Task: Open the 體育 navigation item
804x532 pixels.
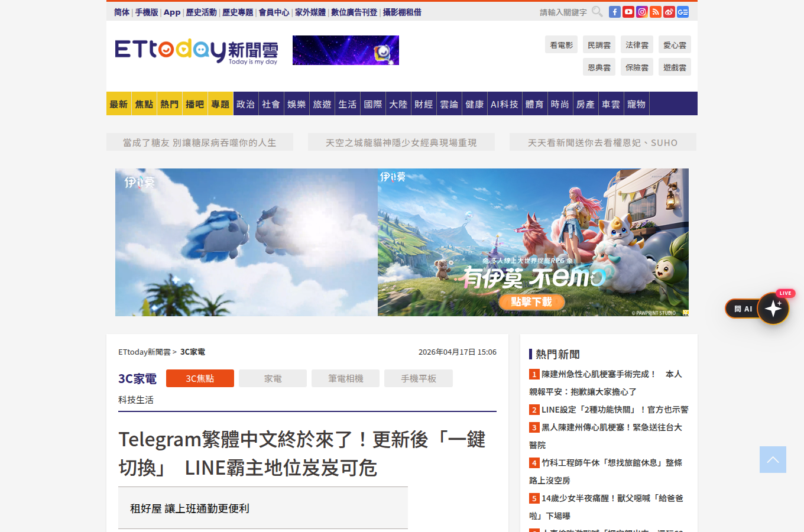Action: (534, 104)
